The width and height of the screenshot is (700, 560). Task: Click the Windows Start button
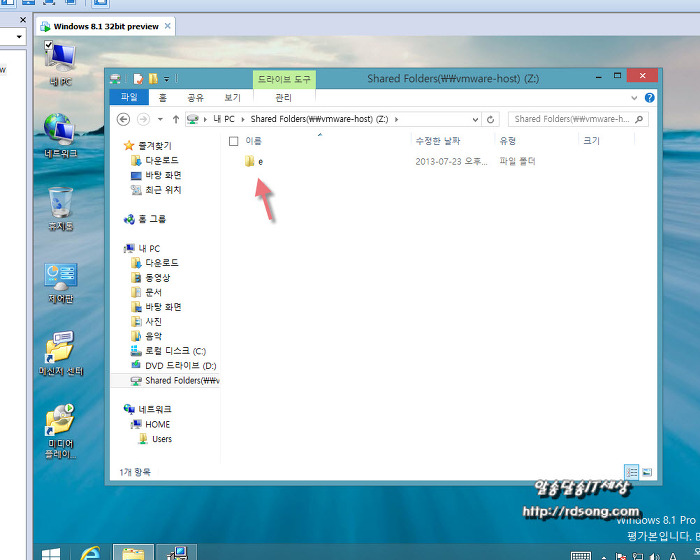pyautogui.click(x=49, y=551)
